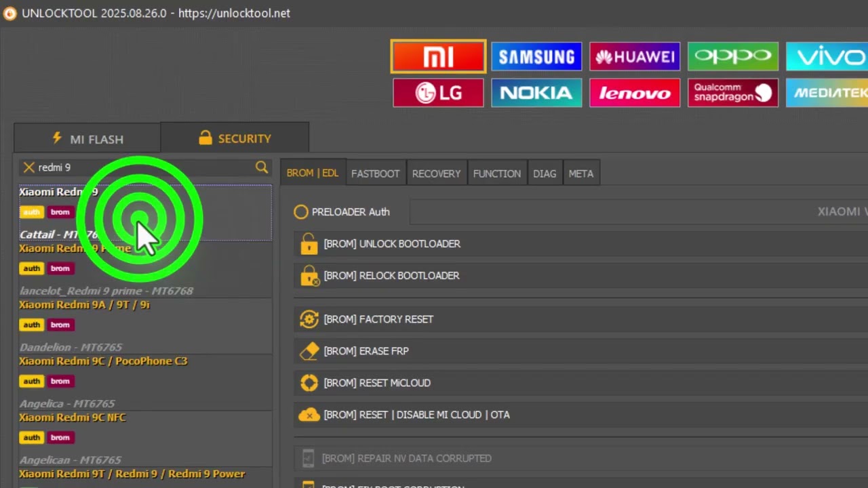Open the MI FLASH tab
Viewport: 868px width, 488px height.
tap(87, 139)
